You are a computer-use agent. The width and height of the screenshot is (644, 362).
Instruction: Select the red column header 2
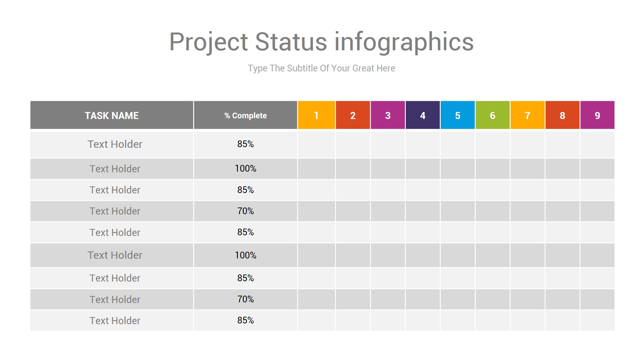click(353, 115)
